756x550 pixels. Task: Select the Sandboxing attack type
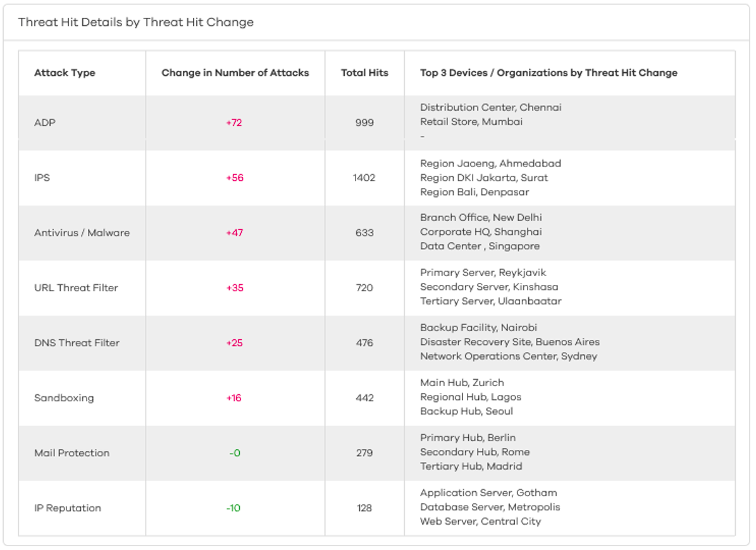(64, 398)
